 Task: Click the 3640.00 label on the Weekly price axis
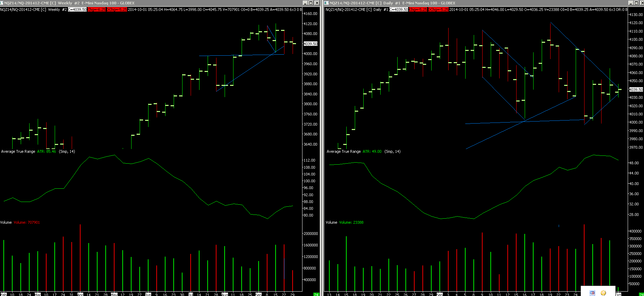(x=310, y=144)
